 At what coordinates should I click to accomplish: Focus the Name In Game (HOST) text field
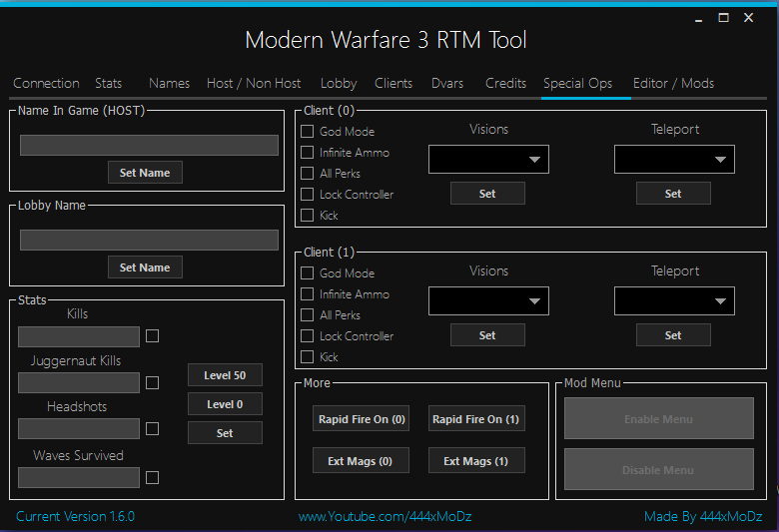coord(149,145)
